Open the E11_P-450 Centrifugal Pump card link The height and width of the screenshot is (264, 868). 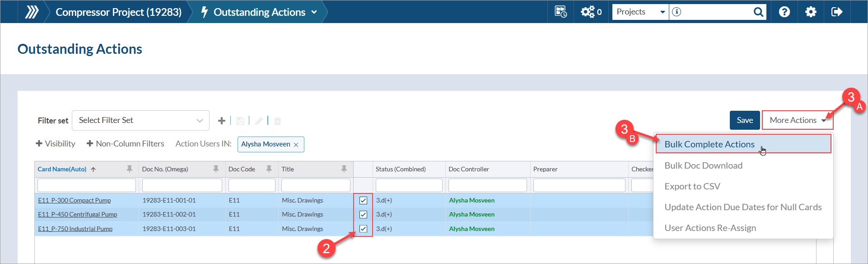pyautogui.click(x=78, y=214)
